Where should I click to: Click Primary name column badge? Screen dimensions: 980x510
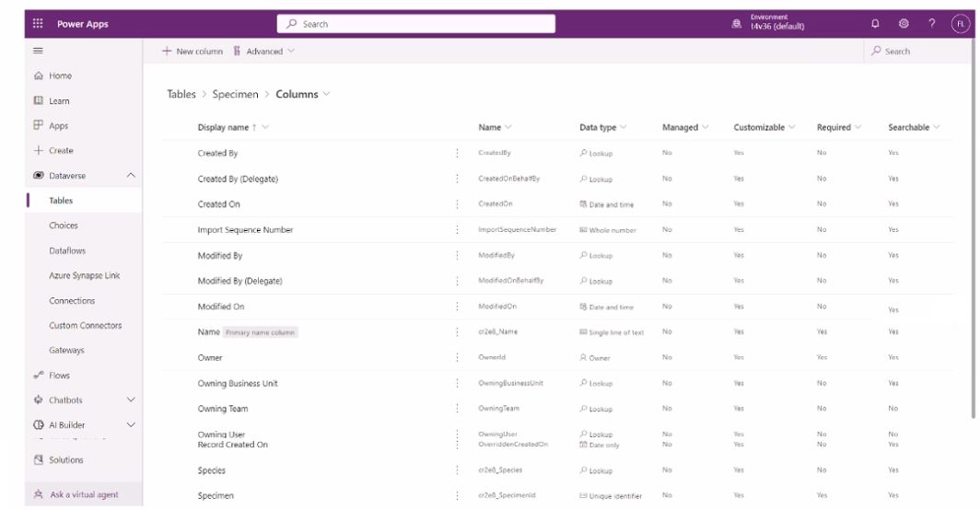coord(260,332)
